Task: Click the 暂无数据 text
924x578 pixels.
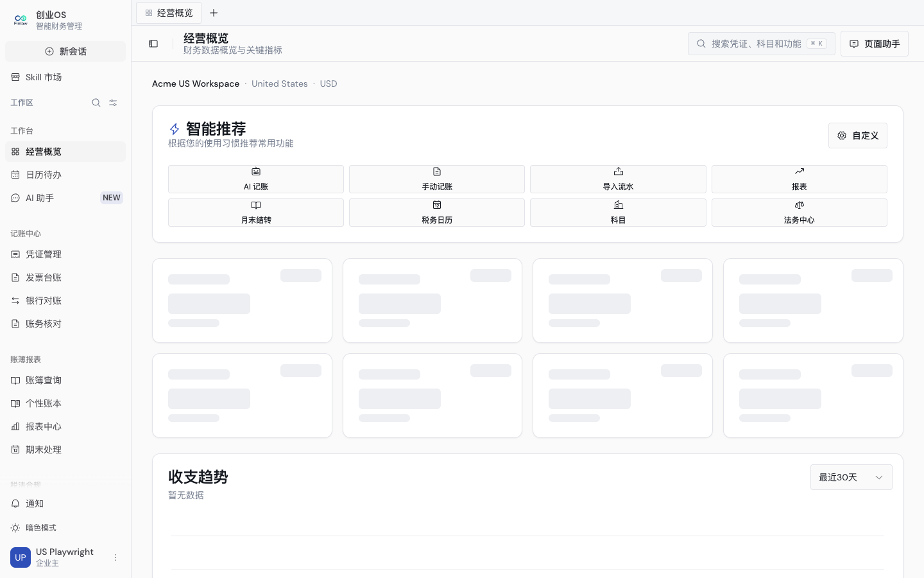Action: pyautogui.click(x=186, y=495)
